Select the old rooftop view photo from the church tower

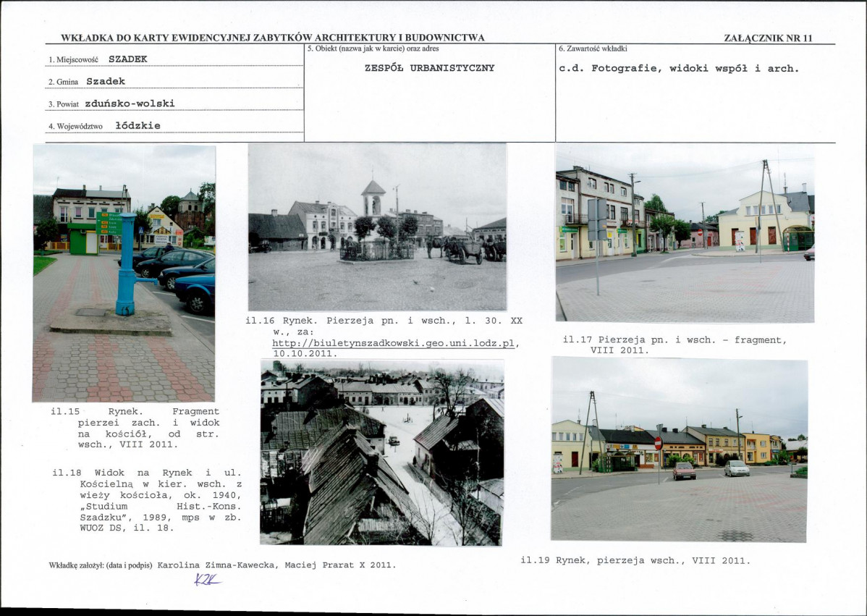(381, 452)
